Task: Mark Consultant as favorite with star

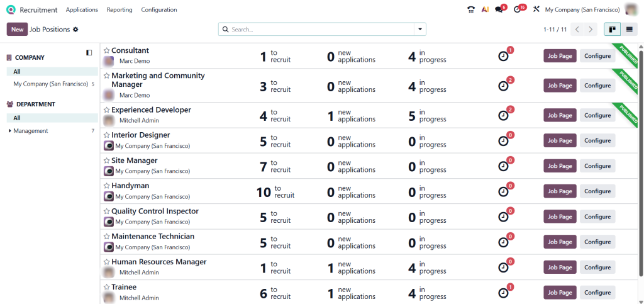Action: coord(107,50)
